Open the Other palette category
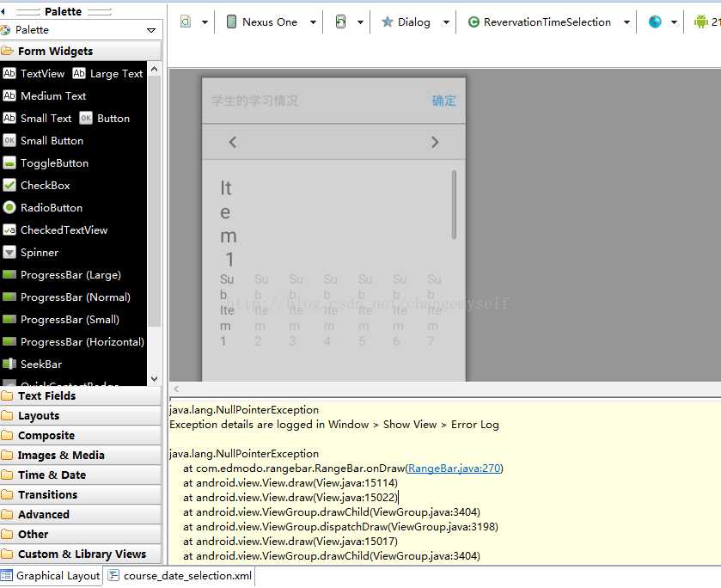Image resolution: width=721 pixels, height=588 pixels. click(x=81, y=534)
